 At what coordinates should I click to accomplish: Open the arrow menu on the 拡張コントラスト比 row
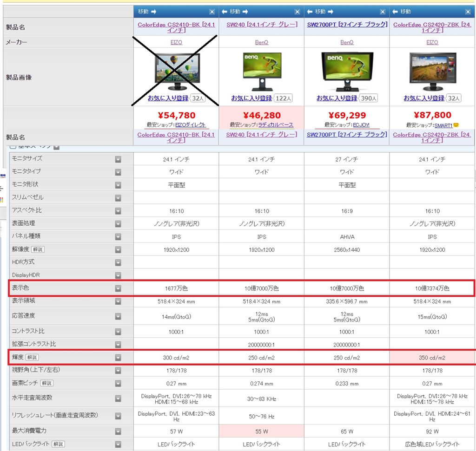118,345
